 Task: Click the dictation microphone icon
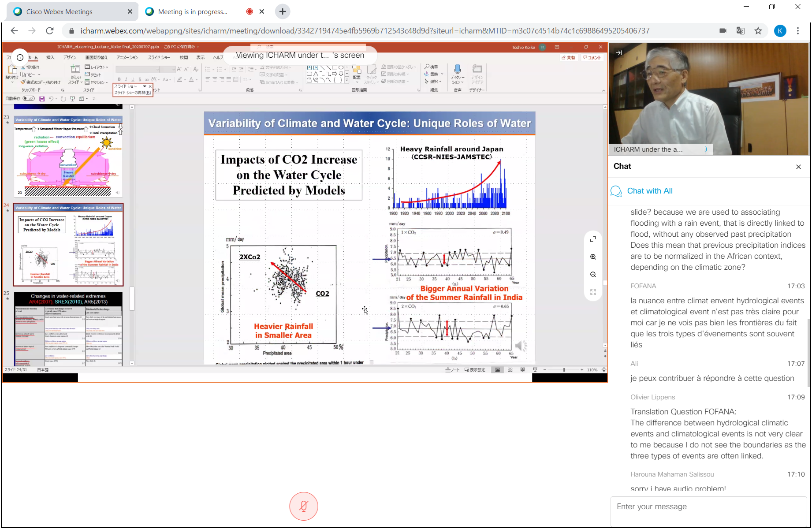click(458, 69)
